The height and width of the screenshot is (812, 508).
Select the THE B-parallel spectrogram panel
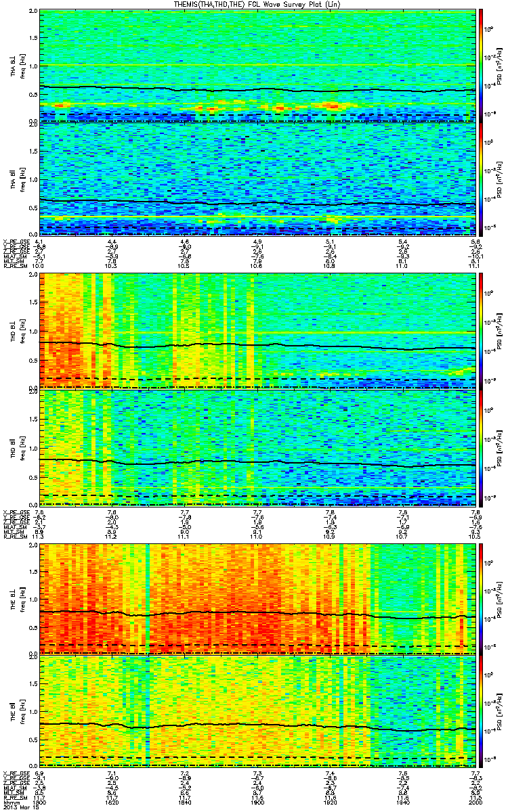(x=257, y=710)
